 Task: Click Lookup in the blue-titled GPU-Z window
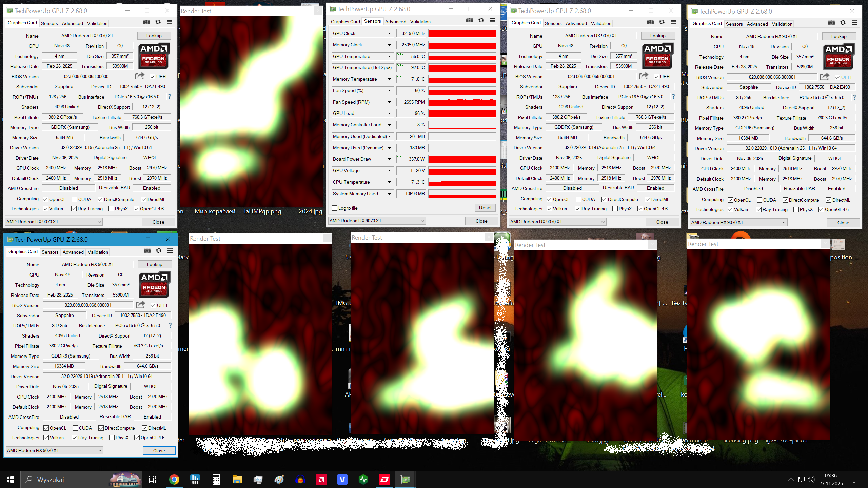pos(155,264)
